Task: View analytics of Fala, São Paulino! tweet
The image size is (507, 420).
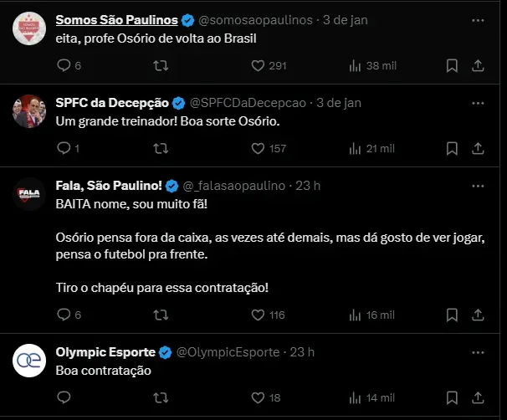Action: coord(355,315)
